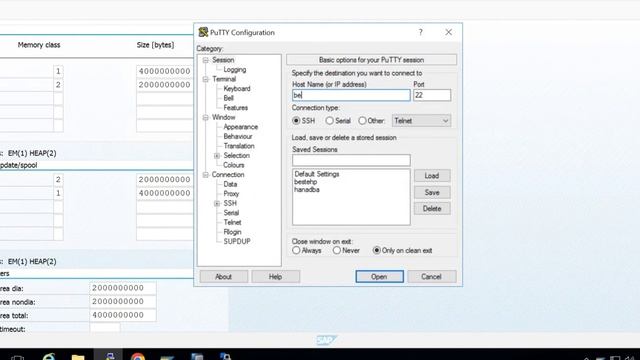Click the Help button
The image size is (640, 360).
(x=276, y=277)
